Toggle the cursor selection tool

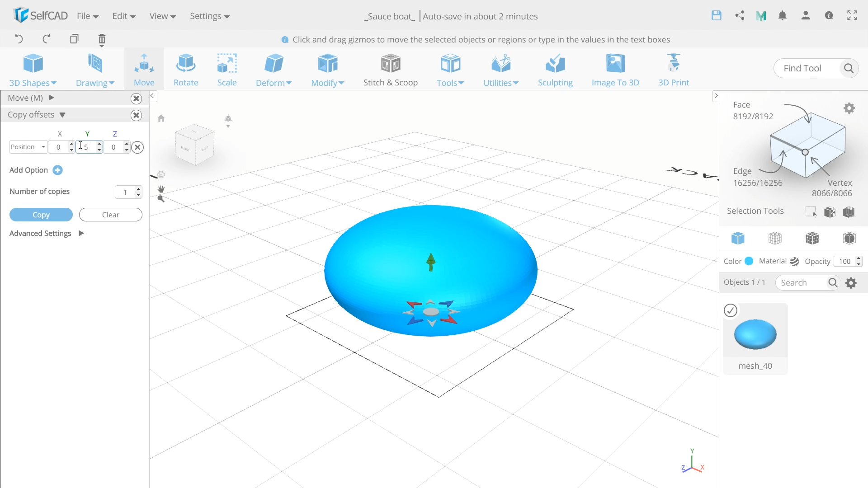811,212
